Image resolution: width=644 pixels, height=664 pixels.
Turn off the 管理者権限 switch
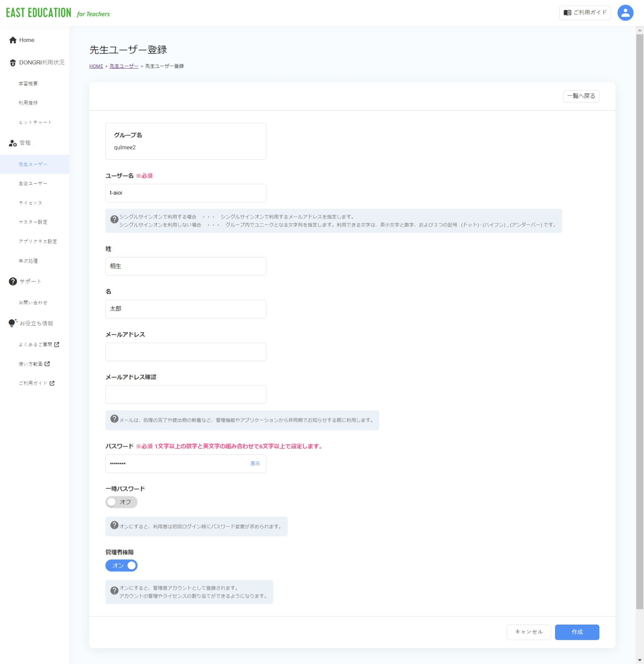click(121, 566)
